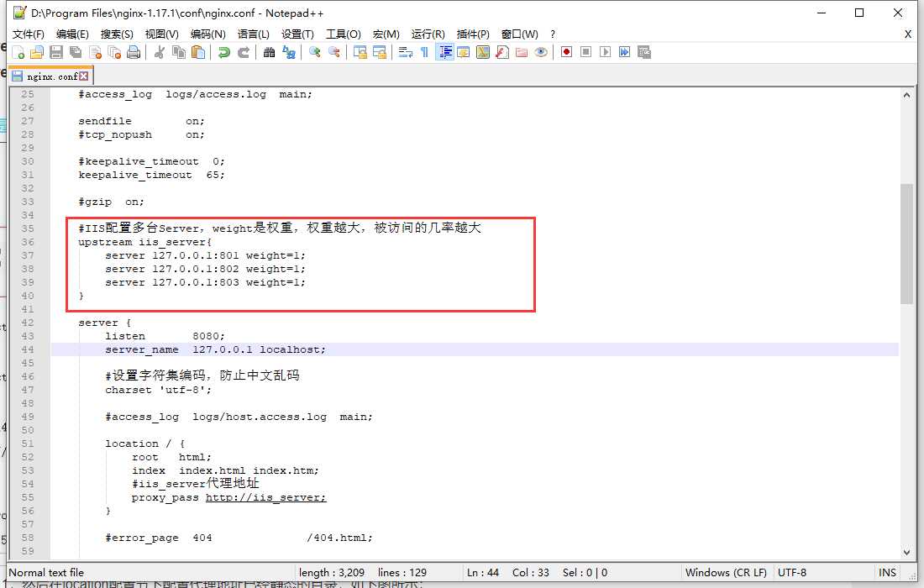Click the editor scrollbar's down arrow
Image resolution: width=924 pixels, height=588 pixels.
906,552
